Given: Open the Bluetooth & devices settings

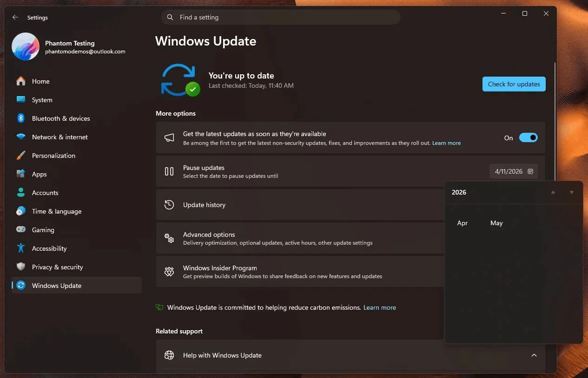Looking at the screenshot, I should tap(61, 118).
